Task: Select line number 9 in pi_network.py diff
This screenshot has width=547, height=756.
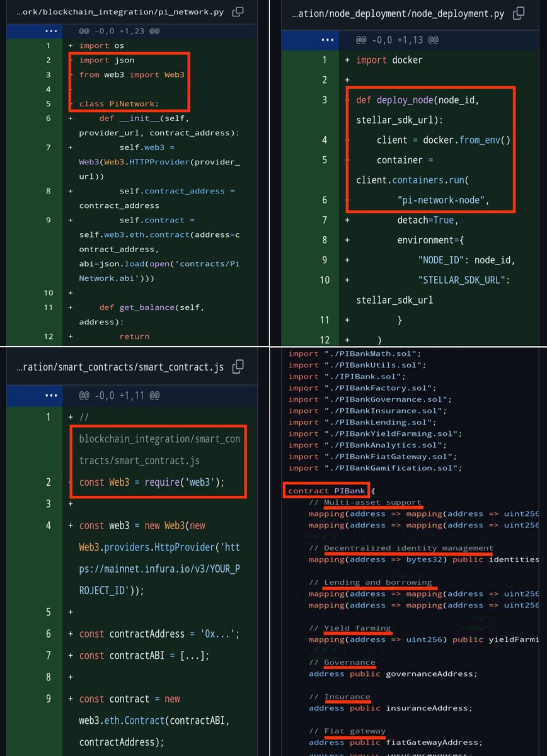Action: click(48, 220)
